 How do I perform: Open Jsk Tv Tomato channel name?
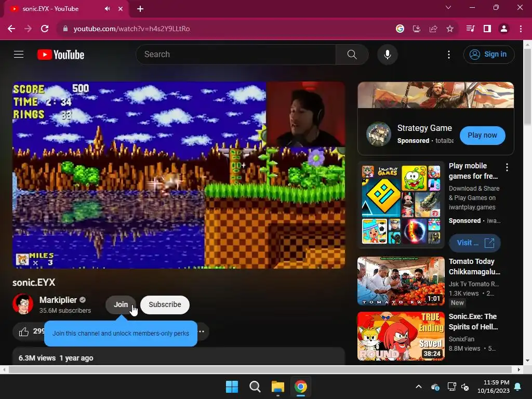pyautogui.click(x=474, y=284)
